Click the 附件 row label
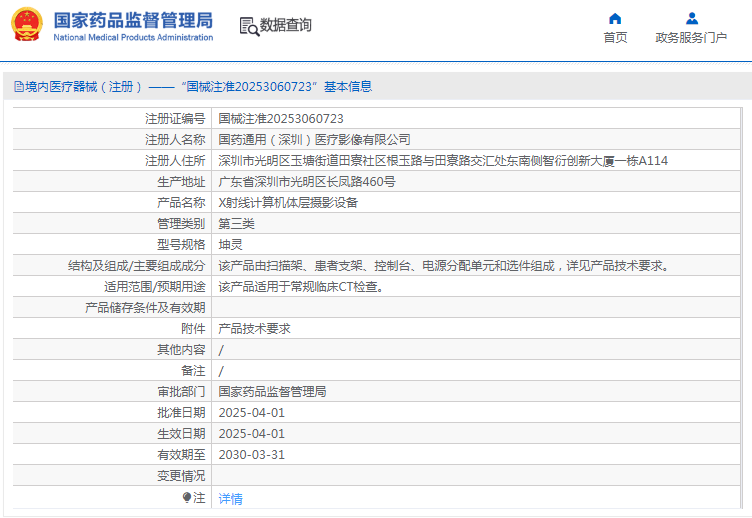The height and width of the screenshot is (518, 752). [x=193, y=329]
